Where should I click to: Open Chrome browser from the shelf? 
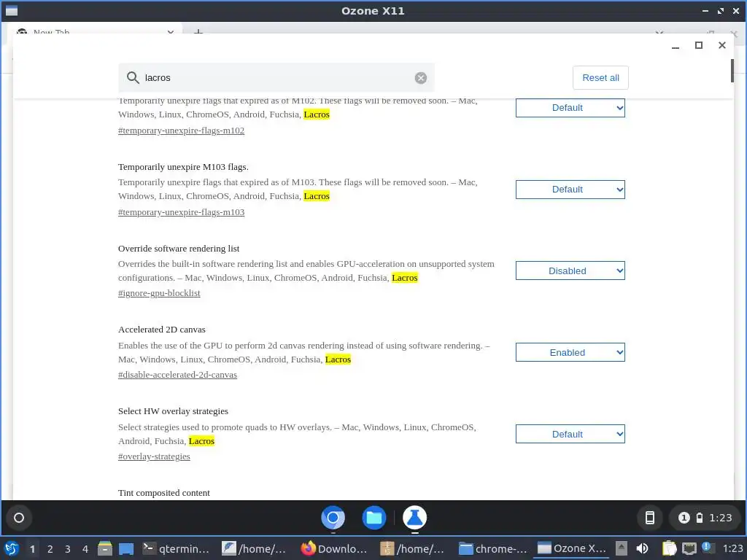tap(333, 518)
